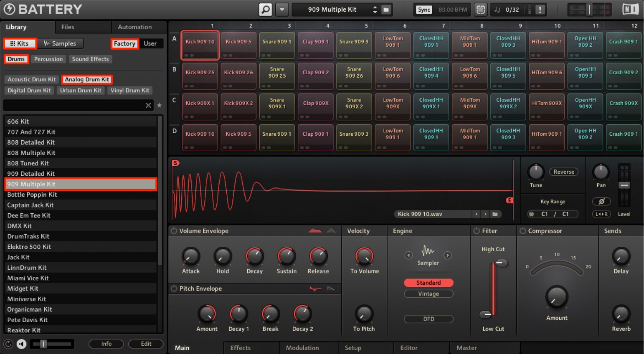Open the dropdown arrow next to search icon
Image resolution: width=644 pixels, height=354 pixels.
click(x=282, y=9)
